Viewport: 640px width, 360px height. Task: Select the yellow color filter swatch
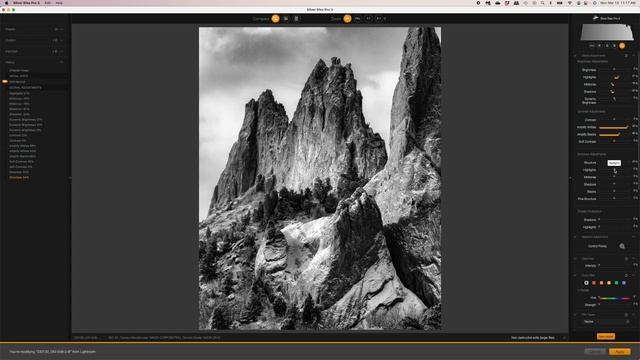(x=609, y=283)
